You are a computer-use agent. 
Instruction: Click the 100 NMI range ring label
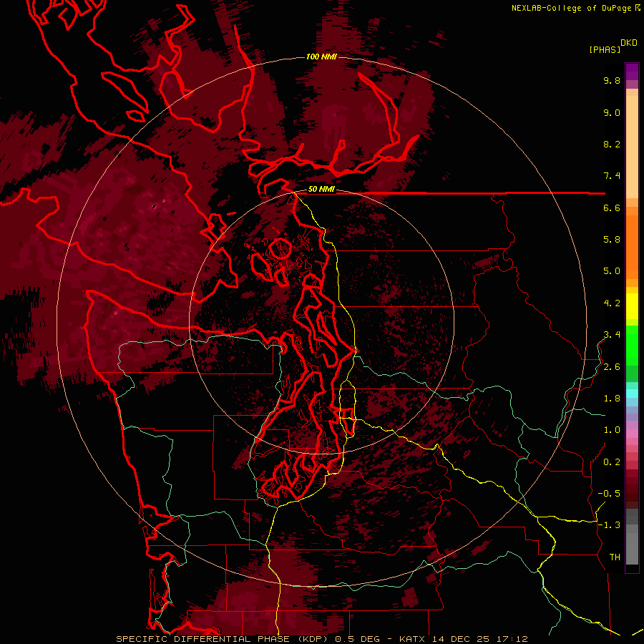coord(321,57)
